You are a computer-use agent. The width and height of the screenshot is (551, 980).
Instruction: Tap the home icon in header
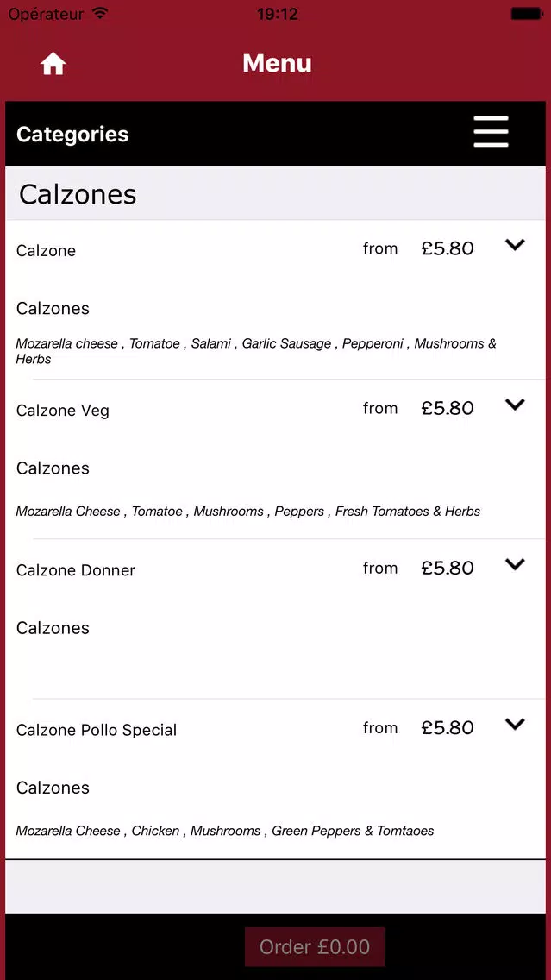pos(53,64)
